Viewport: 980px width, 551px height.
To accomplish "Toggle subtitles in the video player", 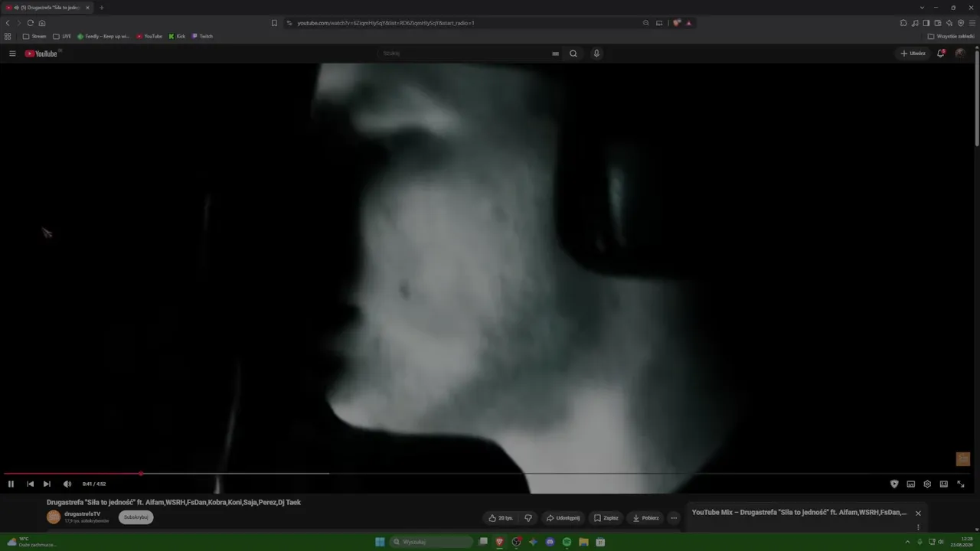I will coord(910,484).
